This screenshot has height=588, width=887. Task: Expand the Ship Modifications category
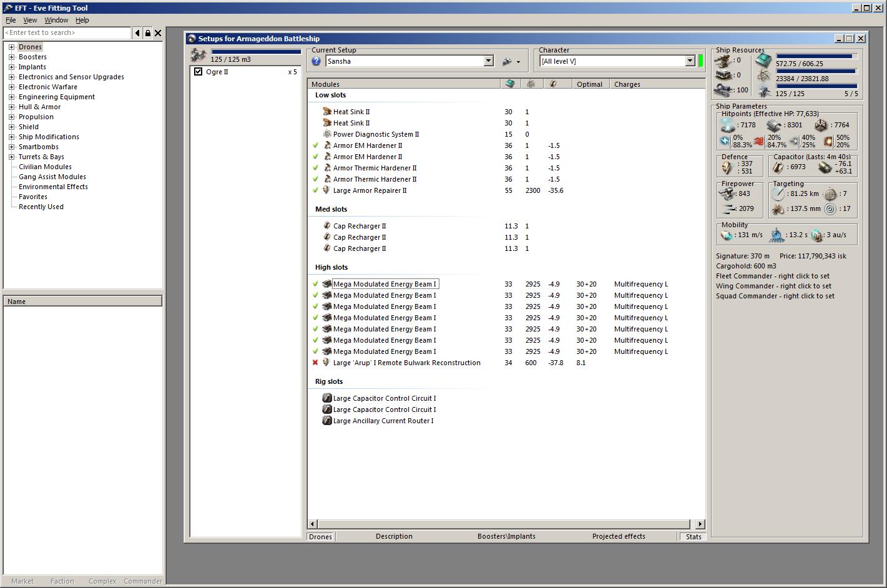(x=11, y=137)
